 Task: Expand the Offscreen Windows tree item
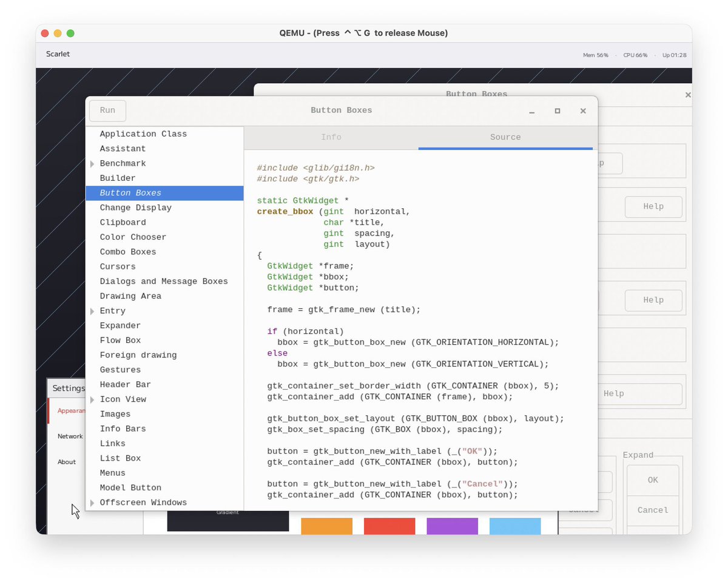pos(92,502)
